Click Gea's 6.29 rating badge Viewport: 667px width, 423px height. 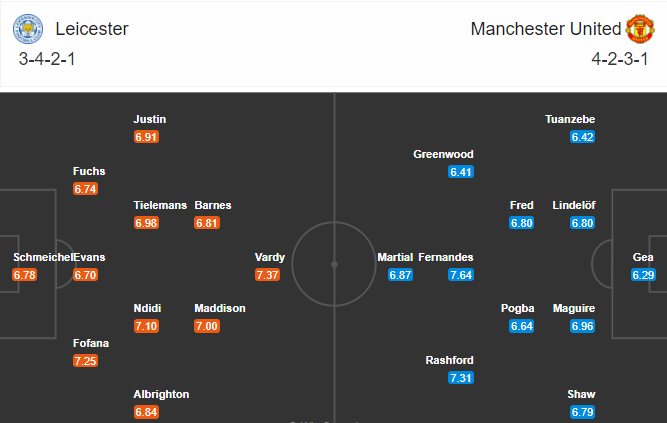click(643, 275)
